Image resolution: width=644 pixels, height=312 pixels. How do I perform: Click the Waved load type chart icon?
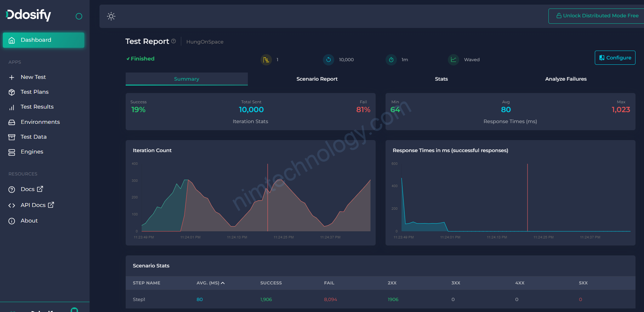(x=453, y=60)
